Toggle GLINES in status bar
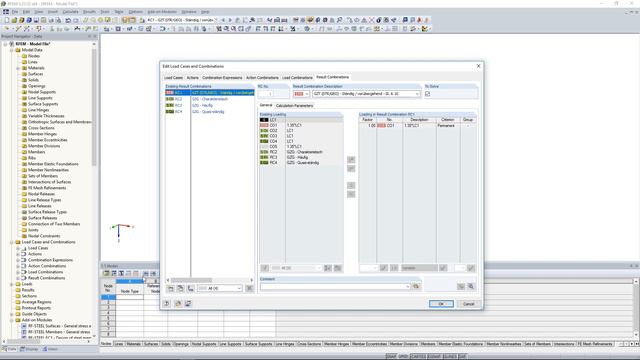Image resolution: width=640 pixels, height=360 pixels. 450,356
